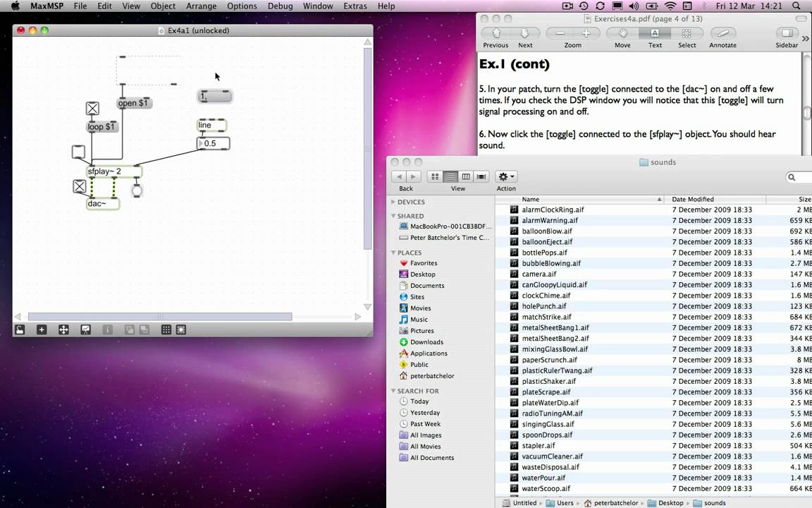
Task: Select the sfplay~ 2 object
Action: tap(114, 171)
